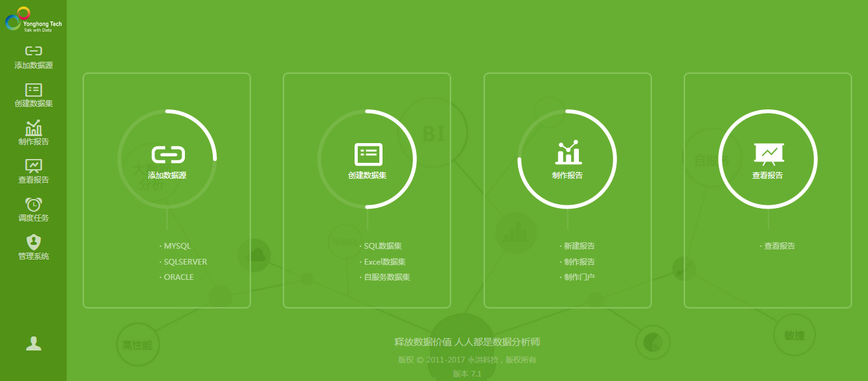Click the Yonghong Tech logo
The image size is (868, 381).
coord(33,20)
